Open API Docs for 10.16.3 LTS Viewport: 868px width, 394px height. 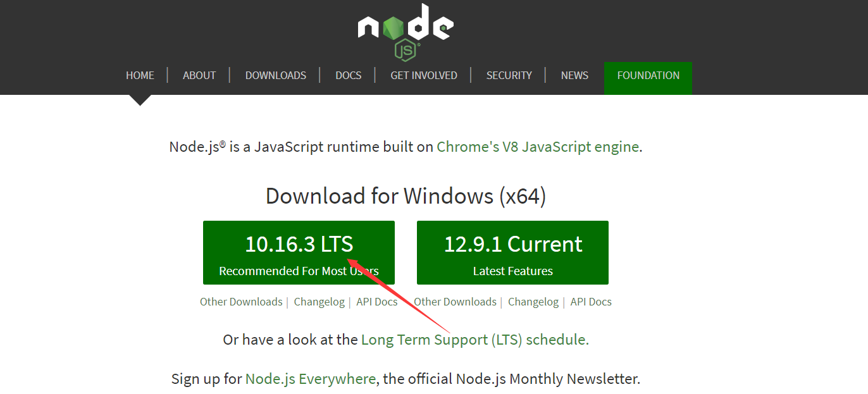377,302
